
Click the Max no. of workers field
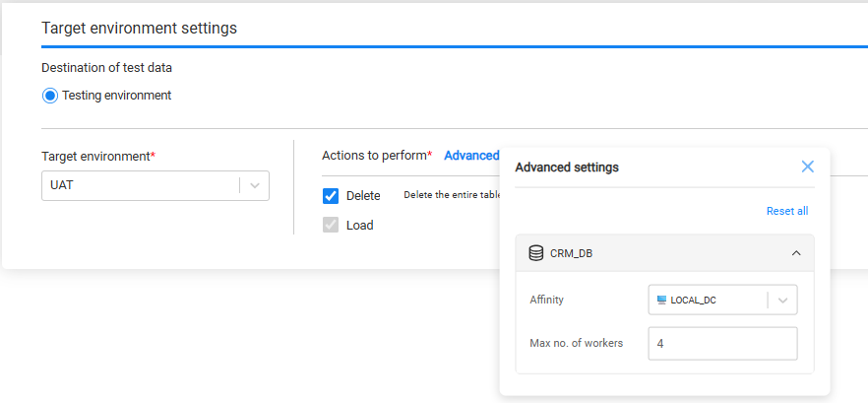722,344
